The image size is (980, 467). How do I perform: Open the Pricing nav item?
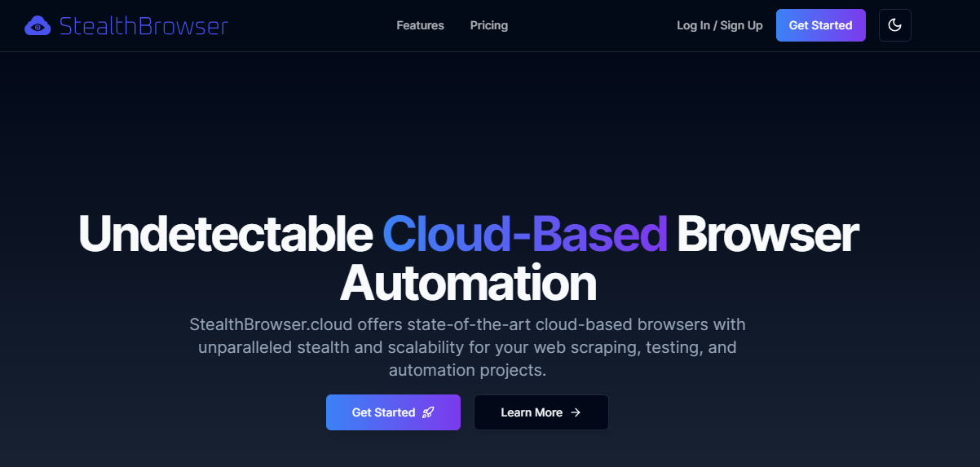[489, 25]
